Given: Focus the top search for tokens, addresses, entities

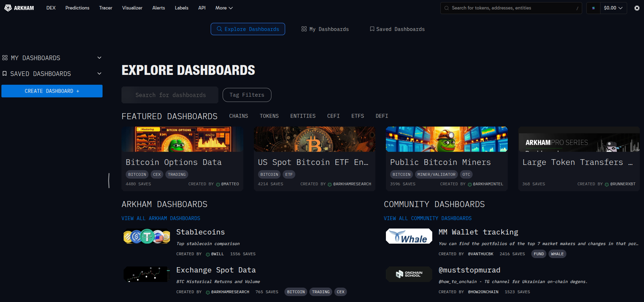Looking at the screenshot, I should (511, 8).
